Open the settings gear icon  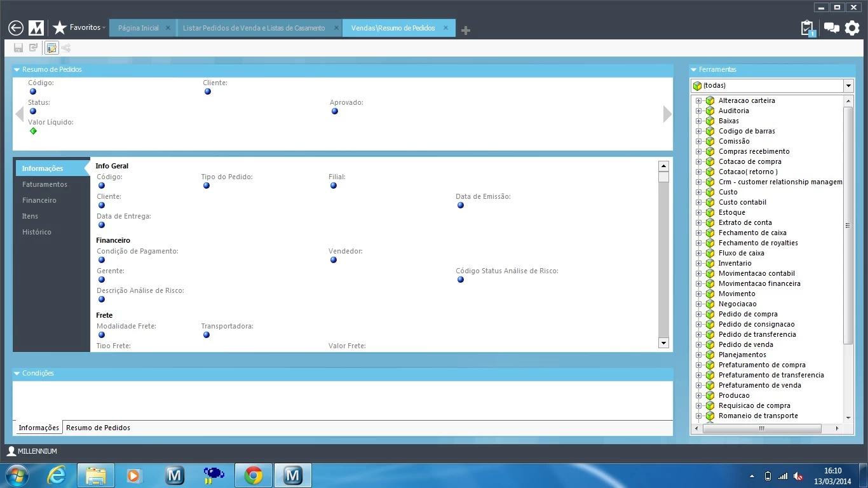tap(852, 28)
